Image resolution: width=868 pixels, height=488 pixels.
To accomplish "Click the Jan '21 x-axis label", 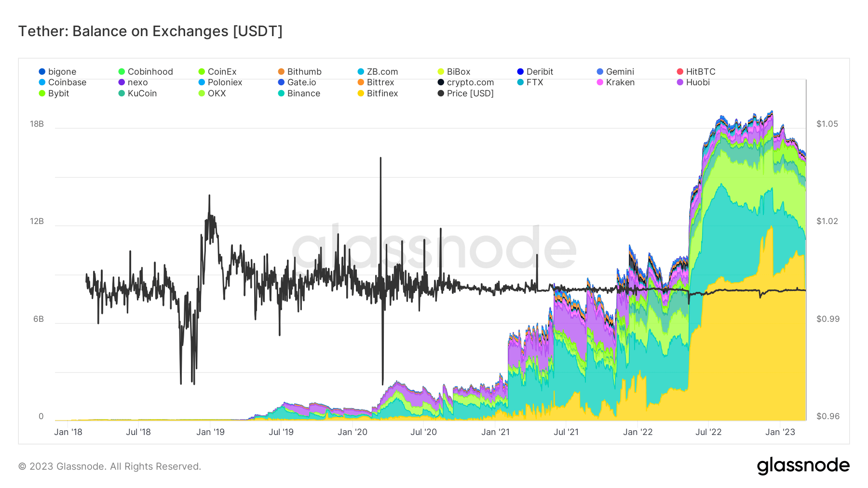I will [x=495, y=432].
